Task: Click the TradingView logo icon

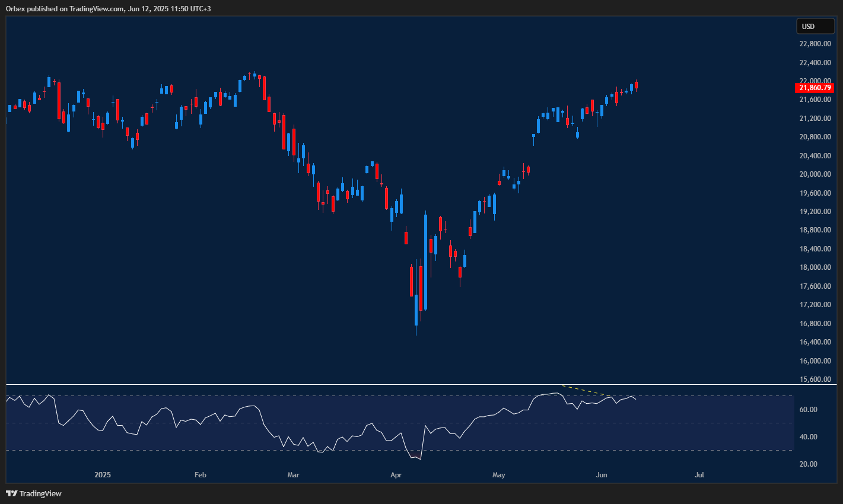Action: click(x=12, y=493)
